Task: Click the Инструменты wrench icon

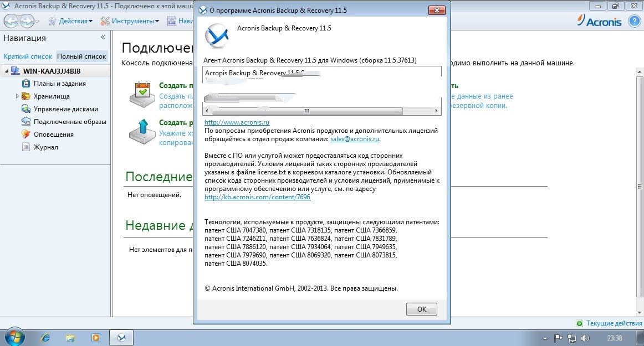Action: pos(105,21)
